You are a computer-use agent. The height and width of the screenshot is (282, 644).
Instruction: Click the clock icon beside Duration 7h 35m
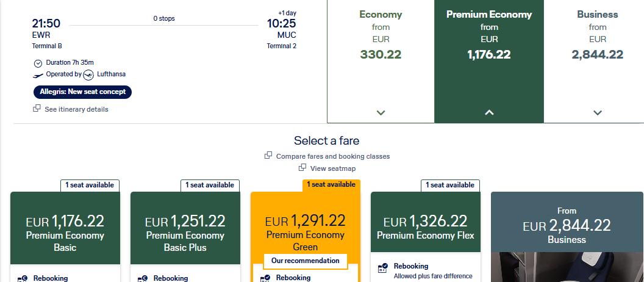point(38,63)
